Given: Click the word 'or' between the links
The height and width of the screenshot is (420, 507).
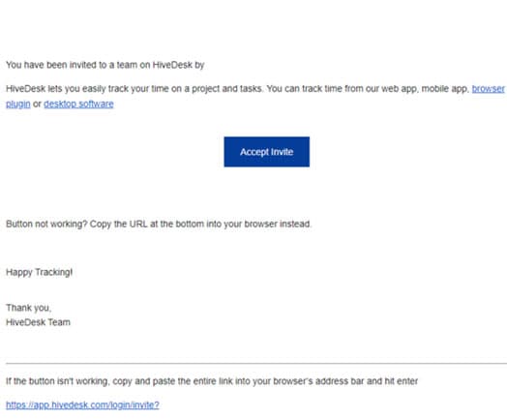Looking at the screenshot, I should click(x=37, y=105).
